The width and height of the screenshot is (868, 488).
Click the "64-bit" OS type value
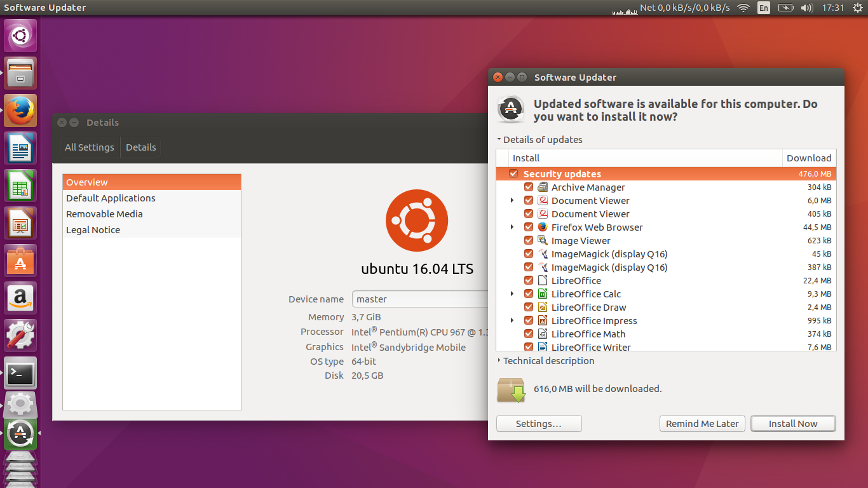363,362
